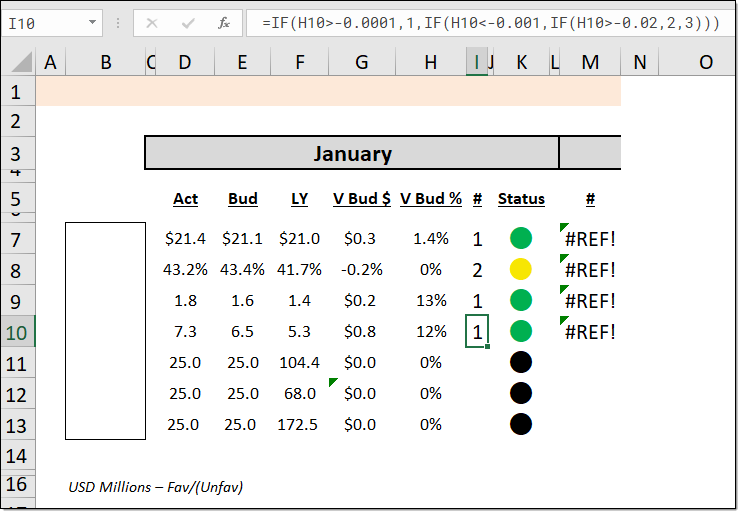Click the yellow status circle in row 8
741x514 pixels.
pos(520,269)
